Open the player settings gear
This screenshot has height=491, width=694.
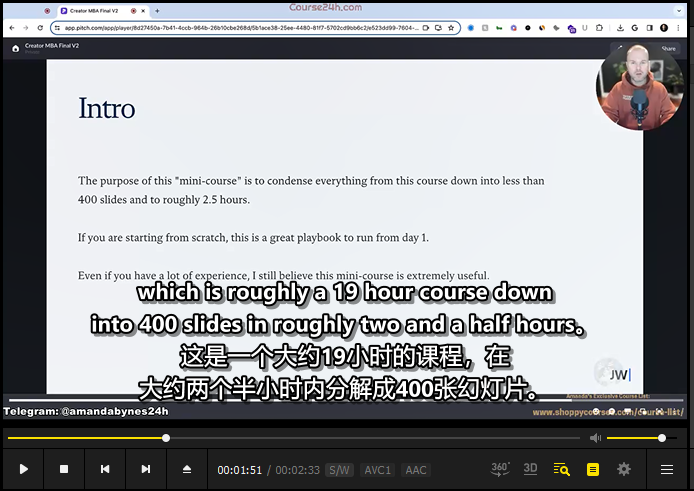point(624,469)
